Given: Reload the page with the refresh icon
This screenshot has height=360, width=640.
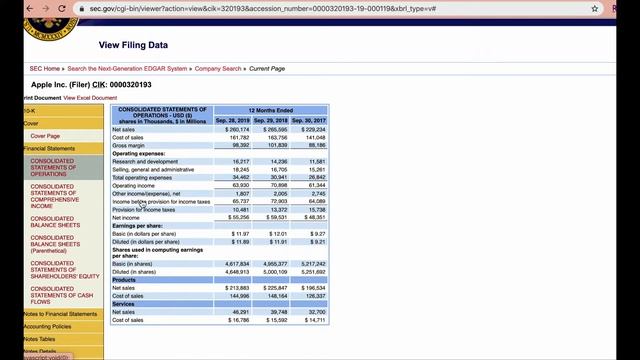Looking at the screenshot, I should (62, 9).
